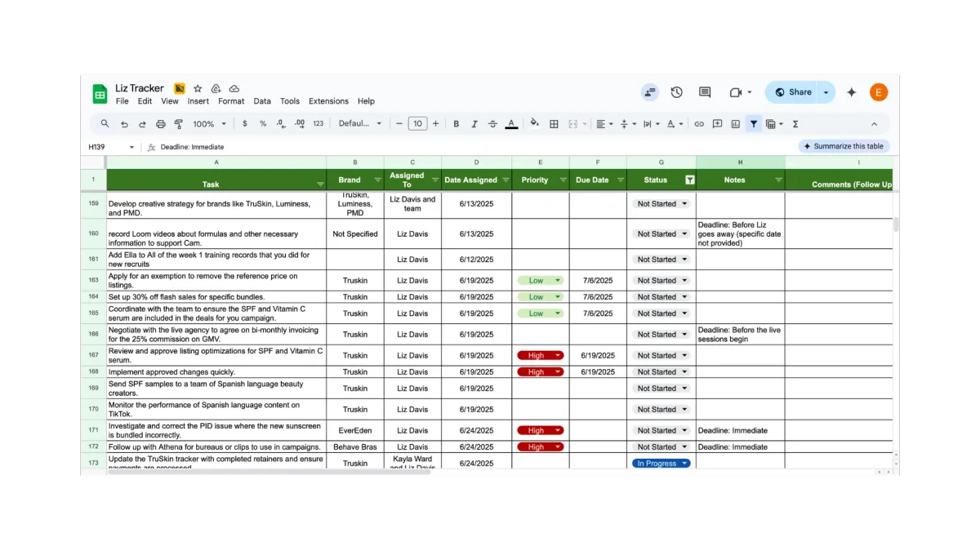Open the Gemini sparkle assistant
The width and height of the screenshot is (980, 551).
pos(852,92)
